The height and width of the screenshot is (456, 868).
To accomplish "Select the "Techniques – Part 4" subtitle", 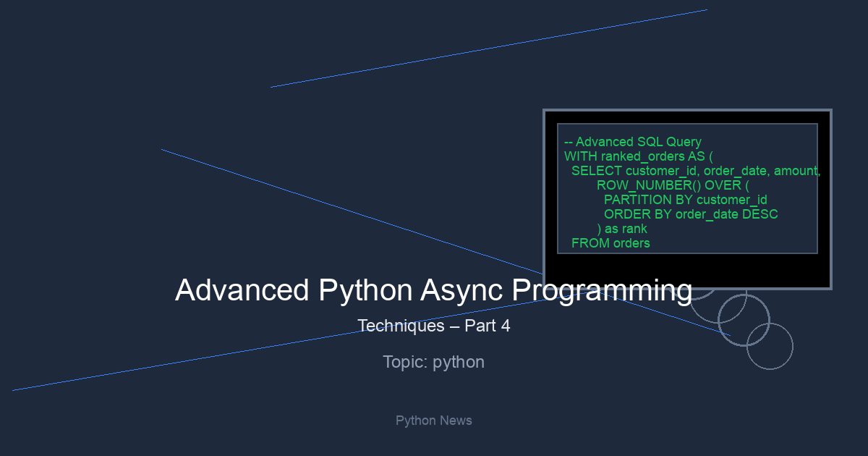I will pyautogui.click(x=433, y=326).
